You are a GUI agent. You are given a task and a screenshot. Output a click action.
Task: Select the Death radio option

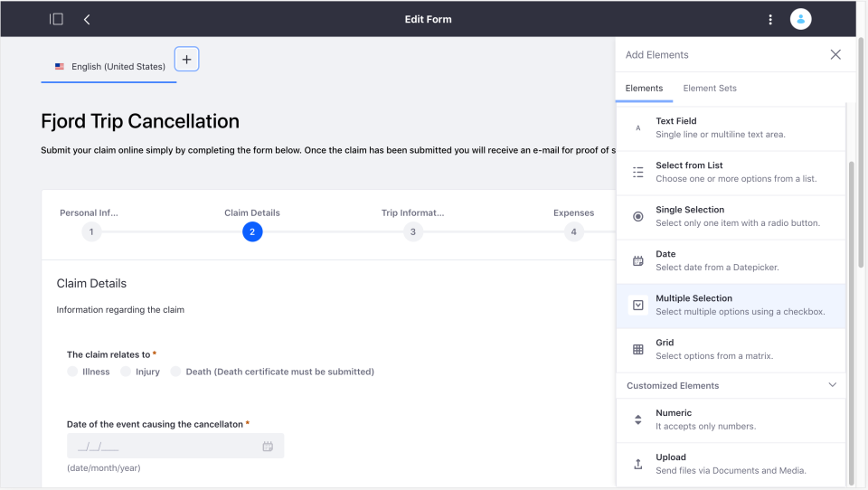(x=175, y=372)
